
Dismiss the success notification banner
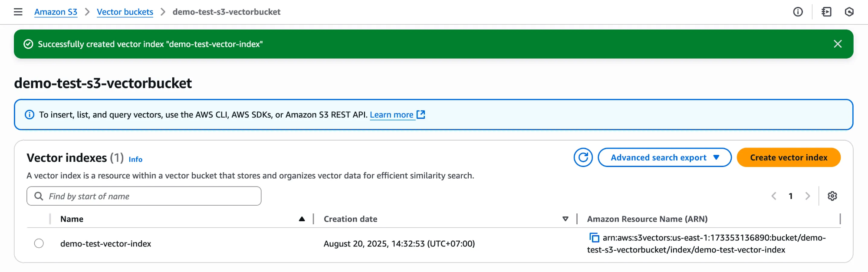click(838, 44)
